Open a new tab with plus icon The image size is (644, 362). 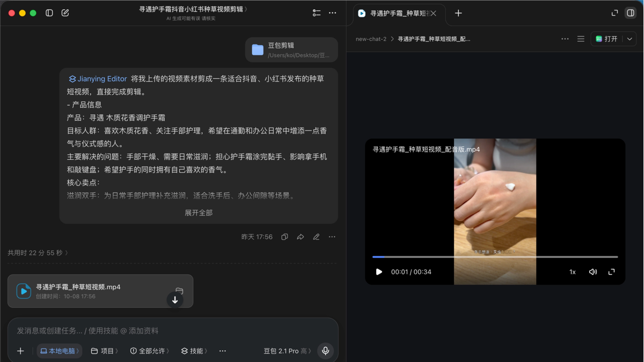[458, 13]
